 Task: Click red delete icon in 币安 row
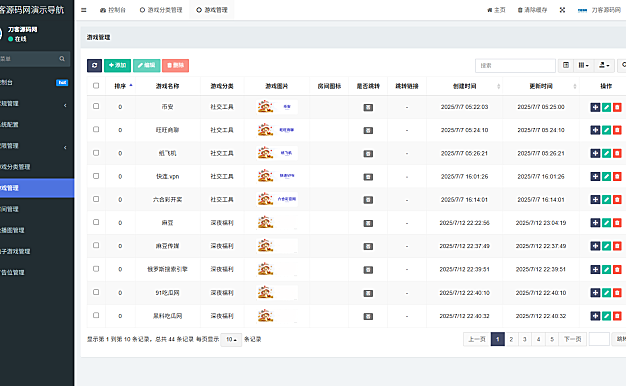pos(617,107)
